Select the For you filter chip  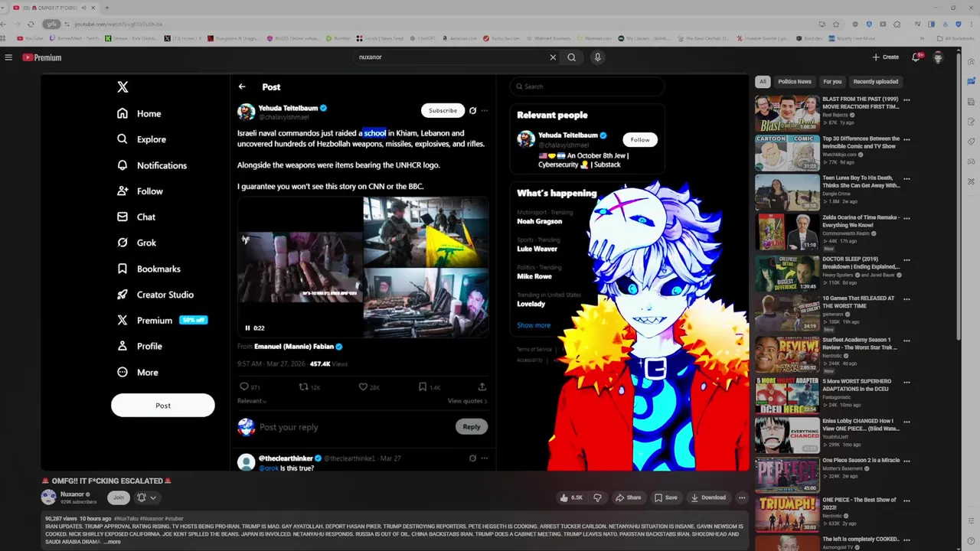[832, 81]
